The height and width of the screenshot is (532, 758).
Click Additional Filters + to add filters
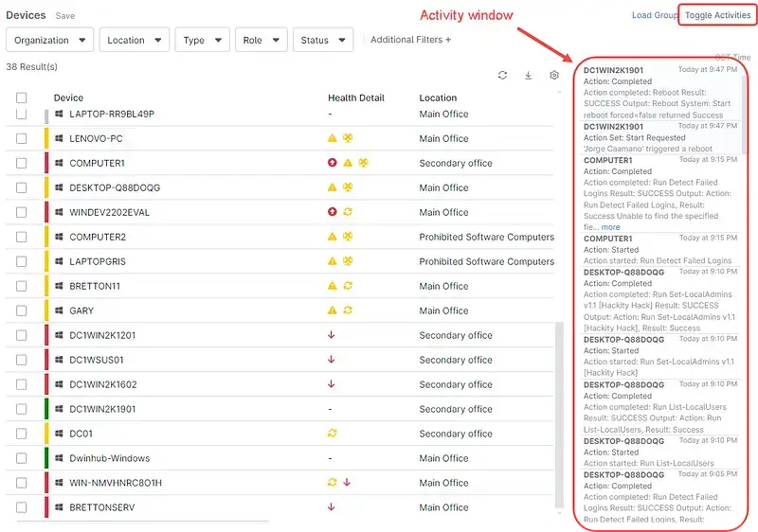(411, 40)
